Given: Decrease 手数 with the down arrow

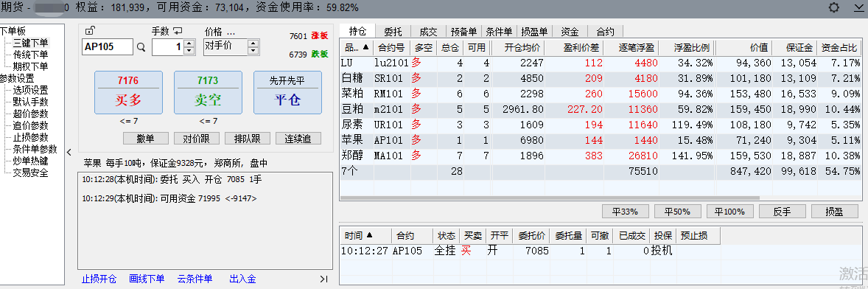Looking at the screenshot, I should (x=189, y=51).
